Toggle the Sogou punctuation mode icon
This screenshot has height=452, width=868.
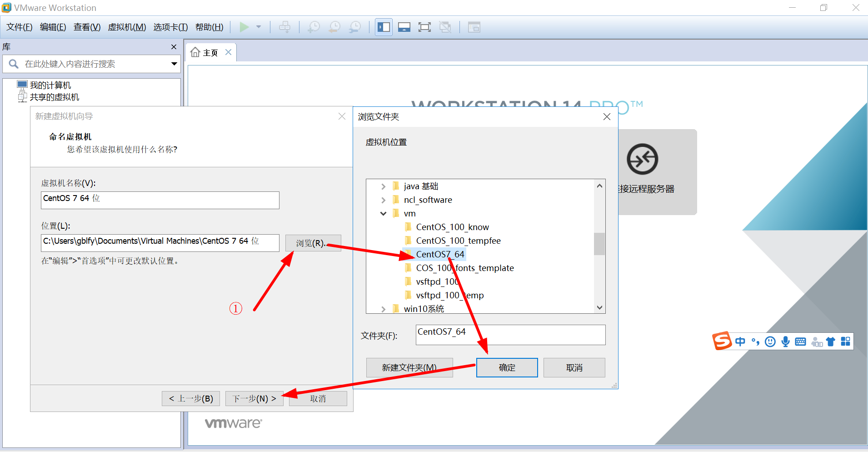tap(755, 342)
